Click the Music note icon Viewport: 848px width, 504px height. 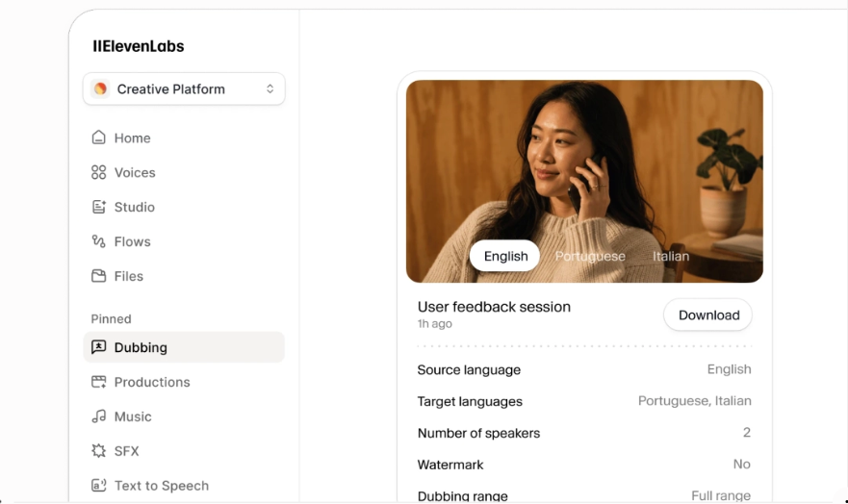pos(98,416)
